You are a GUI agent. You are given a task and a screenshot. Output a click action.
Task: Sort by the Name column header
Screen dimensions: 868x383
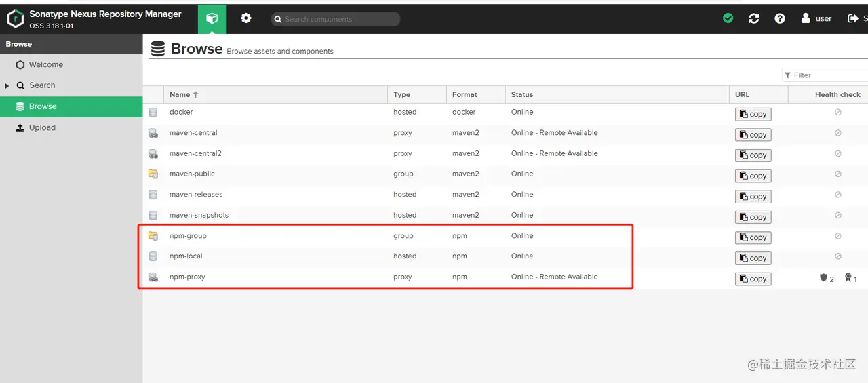[275, 95]
